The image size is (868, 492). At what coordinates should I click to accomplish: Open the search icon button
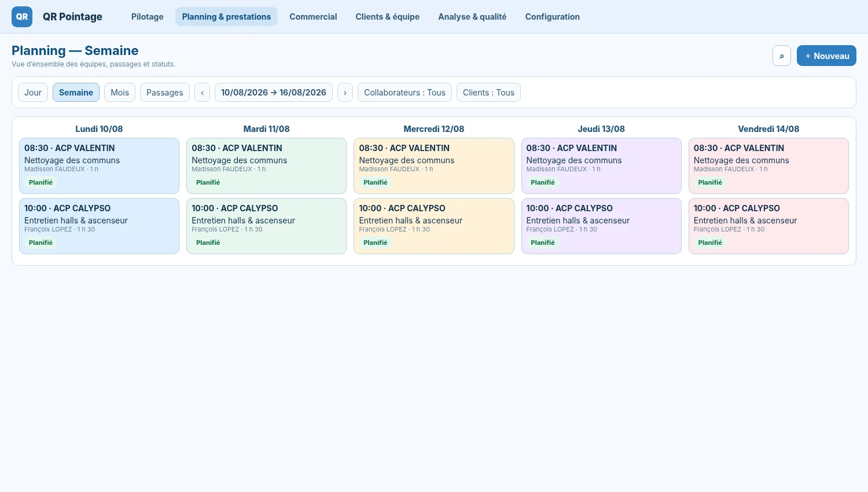782,56
